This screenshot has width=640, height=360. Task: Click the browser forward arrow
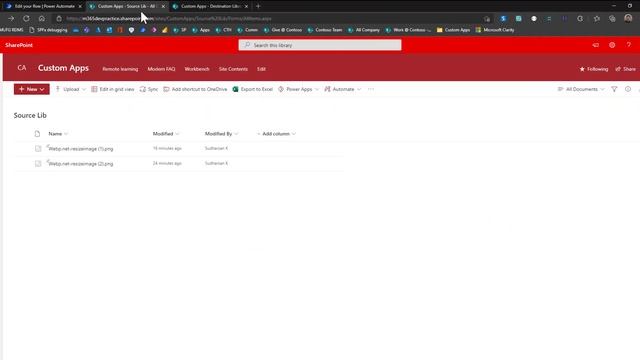point(11,18)
